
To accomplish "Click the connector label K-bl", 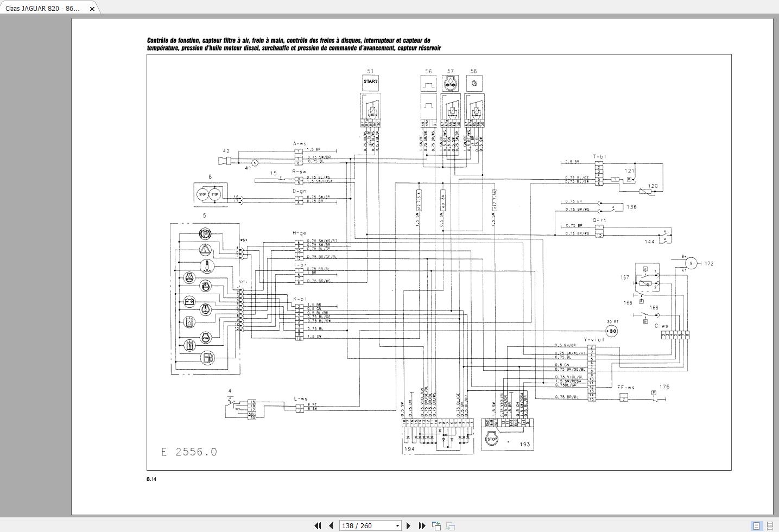I will coord(300,299).
